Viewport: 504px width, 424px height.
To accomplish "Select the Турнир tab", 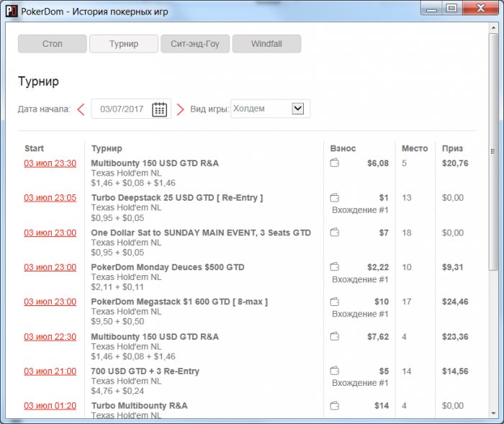I will (x=124, y=44).
